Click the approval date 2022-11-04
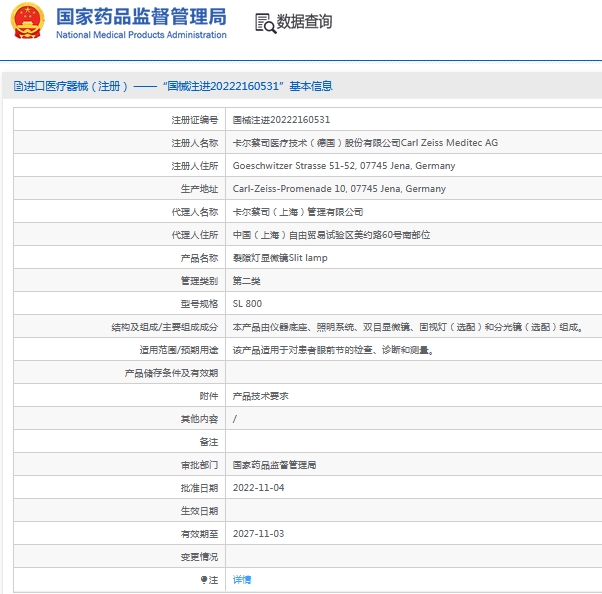The width and height of the screenshot is (602, 594). pyautogui.click(x=258, y=488)
